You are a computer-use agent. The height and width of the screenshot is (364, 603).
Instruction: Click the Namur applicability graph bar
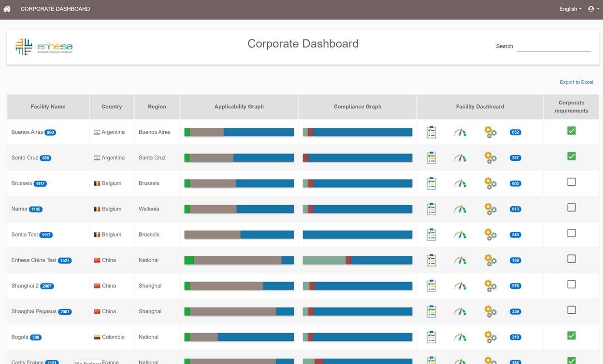[239, 209]
